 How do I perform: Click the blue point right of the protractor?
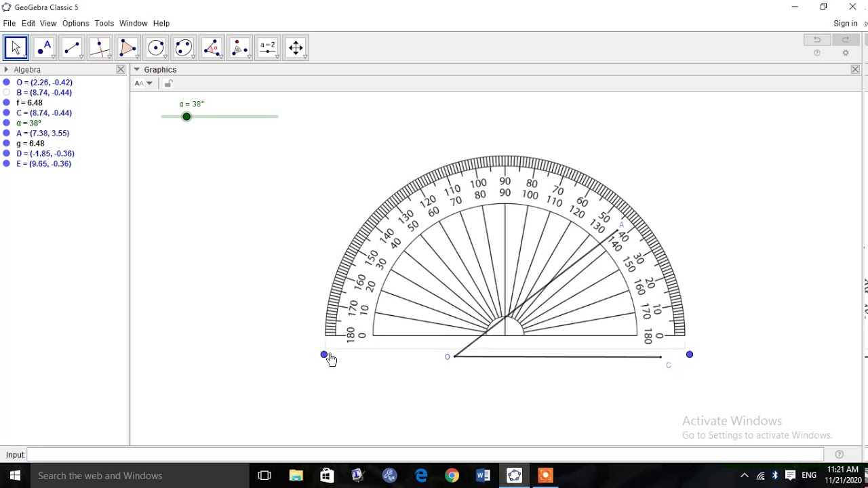click(690, 354)
